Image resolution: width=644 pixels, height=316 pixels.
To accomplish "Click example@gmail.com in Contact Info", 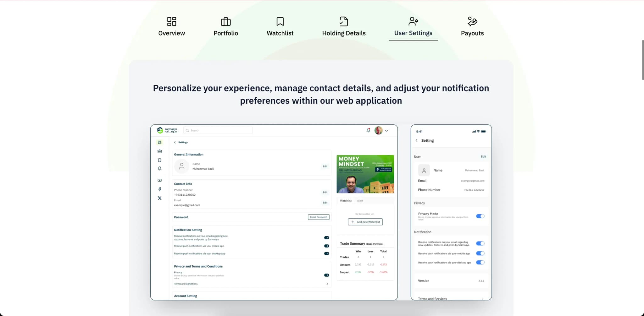I will pos(187,205).
